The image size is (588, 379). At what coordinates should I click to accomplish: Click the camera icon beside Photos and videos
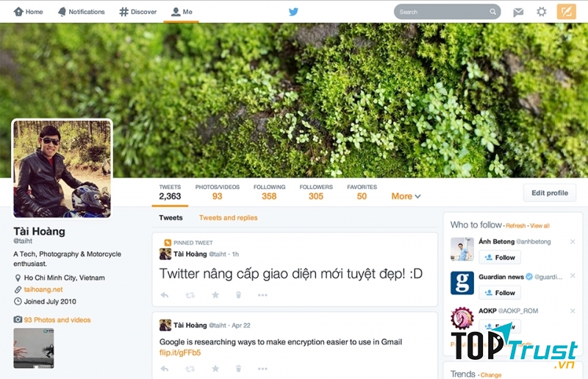pos(18,319)
